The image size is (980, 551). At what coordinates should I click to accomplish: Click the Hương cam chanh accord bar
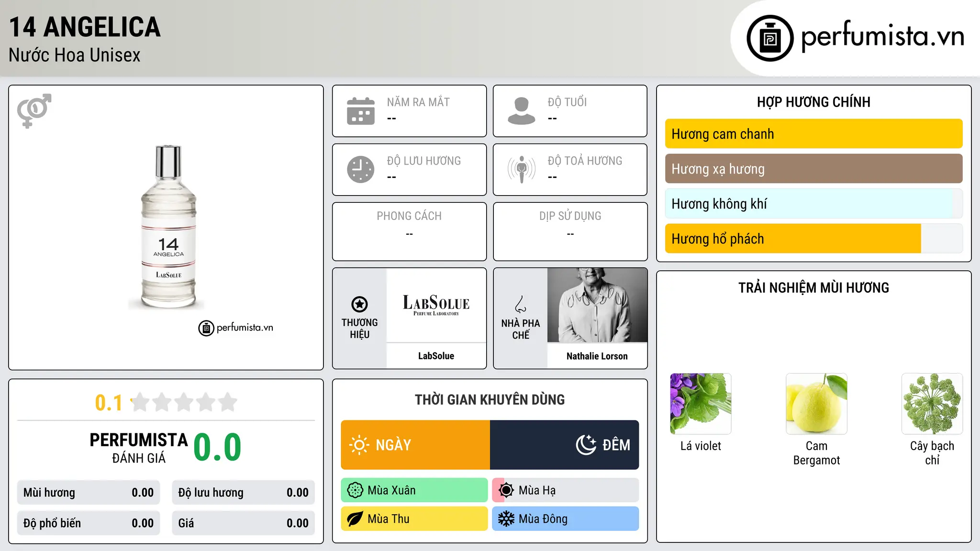click(x=813, y=134)
